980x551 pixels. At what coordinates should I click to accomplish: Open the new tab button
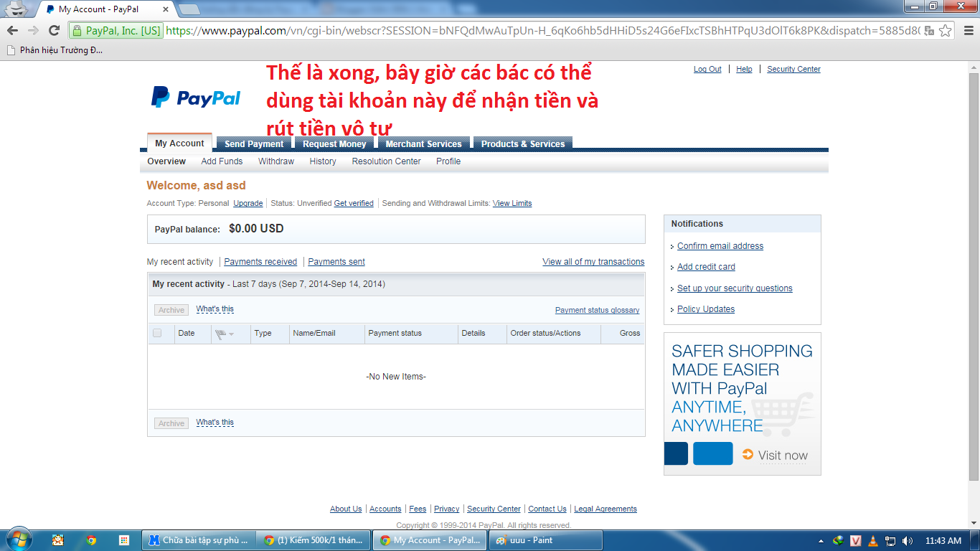tap(189, 9)
